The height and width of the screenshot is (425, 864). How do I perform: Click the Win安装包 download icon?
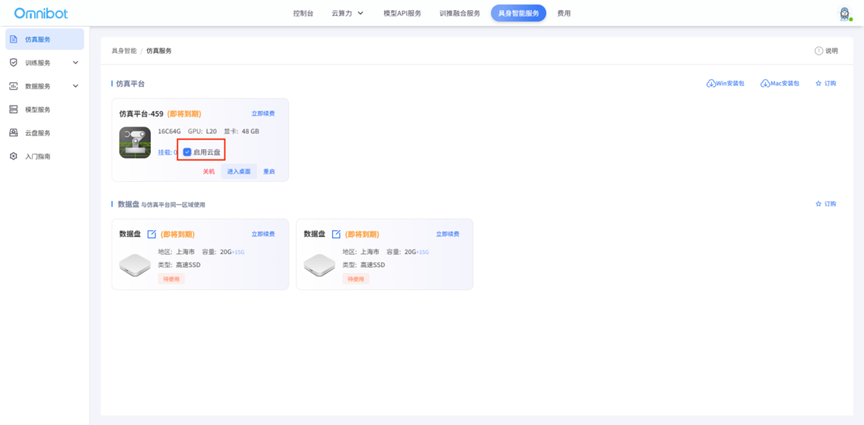click(711, 84)
